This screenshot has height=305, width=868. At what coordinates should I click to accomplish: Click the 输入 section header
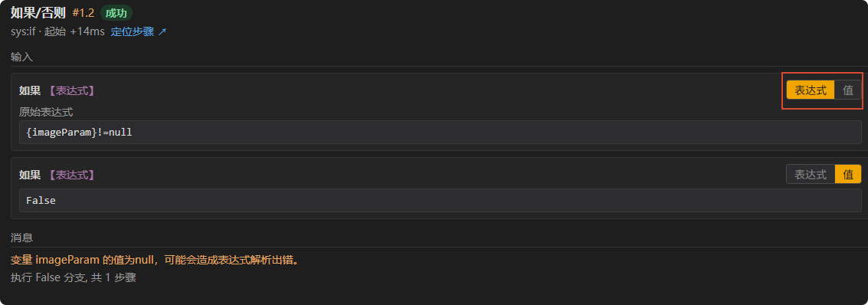coord(22,57)
